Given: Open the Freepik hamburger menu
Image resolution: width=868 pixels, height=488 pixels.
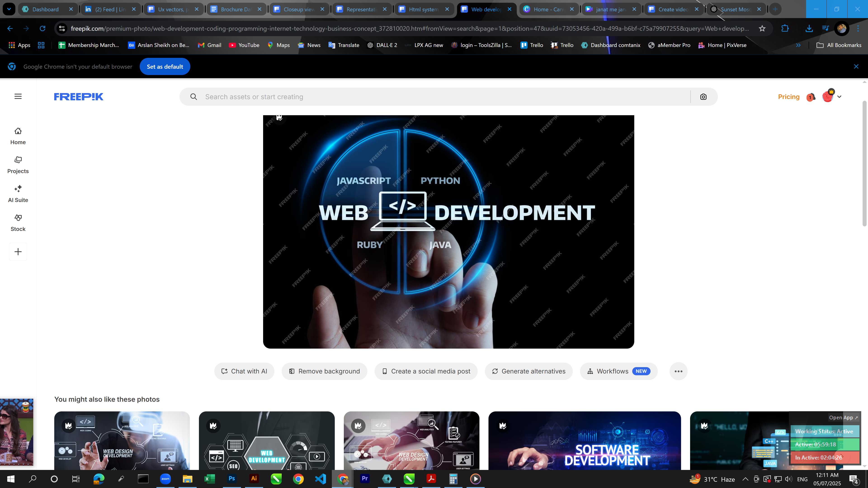Looking at the screenshot, I should coord(18,96).
